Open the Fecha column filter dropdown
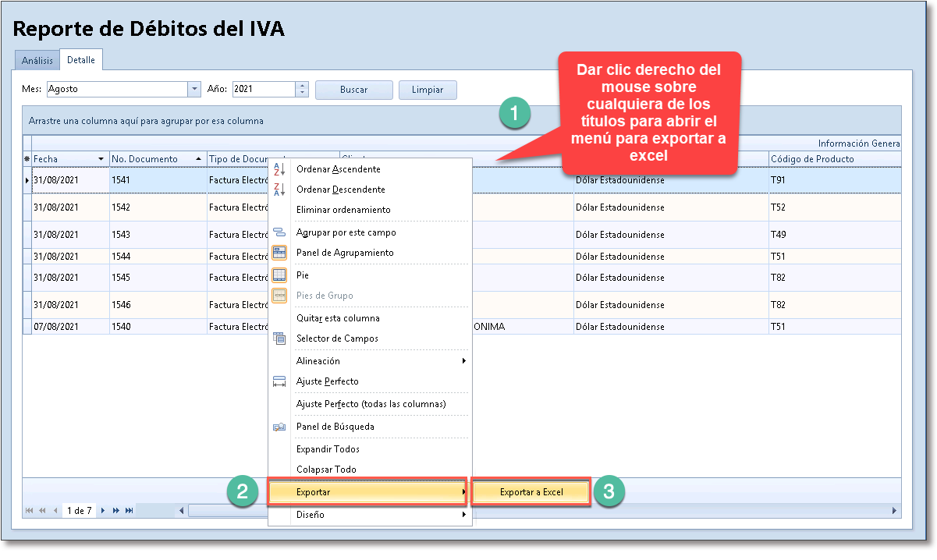The height and width of the screenshot is (560, 937). (x=101, y=159)
